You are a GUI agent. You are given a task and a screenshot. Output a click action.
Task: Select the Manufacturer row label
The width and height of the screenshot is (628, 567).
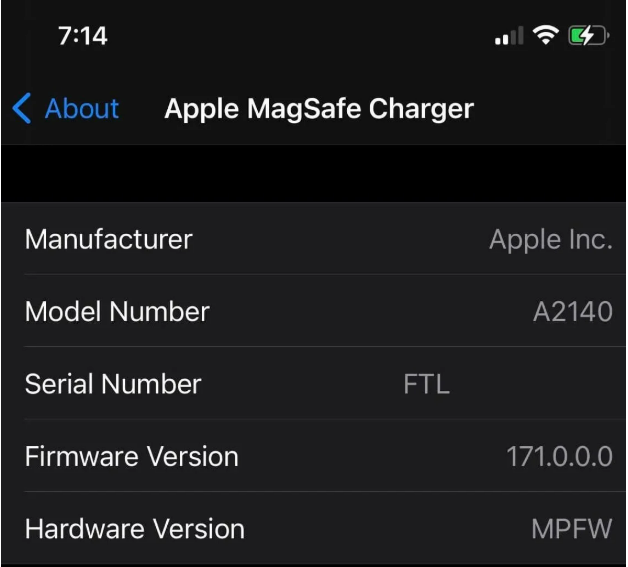pos(108,240)
